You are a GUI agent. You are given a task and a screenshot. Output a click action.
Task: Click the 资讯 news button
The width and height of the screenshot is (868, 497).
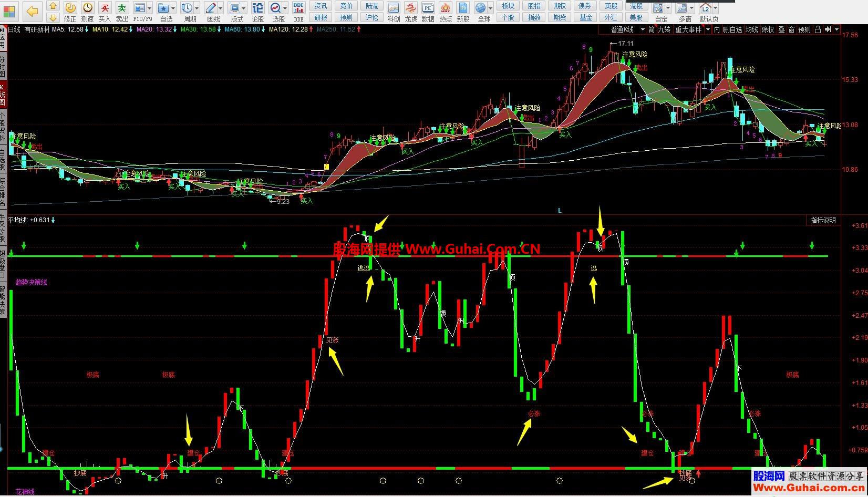coord(321,6)
